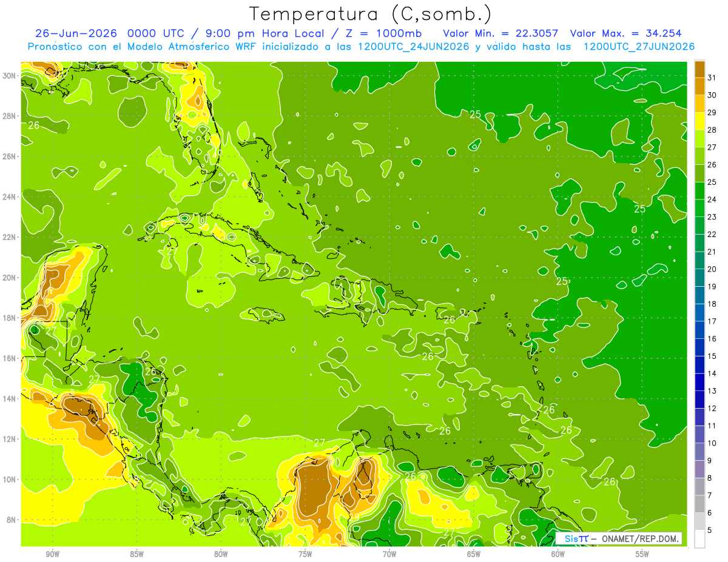The width and height of the screenshot is (728, 562).
Task: Click the pressure level "Z = 1000mb"
Action: (385, 33)
